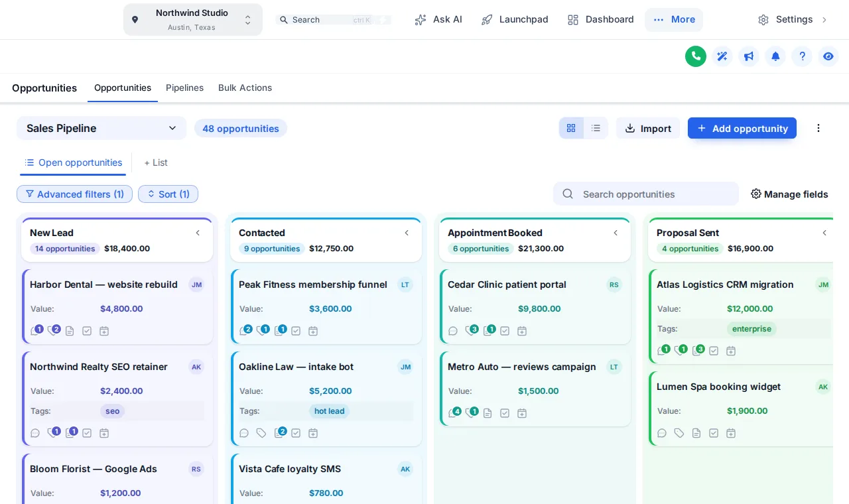This screenshot has height=504, width=849.
Task: Open the Sales Pipeline dropdown
Action: click(101, 128)
